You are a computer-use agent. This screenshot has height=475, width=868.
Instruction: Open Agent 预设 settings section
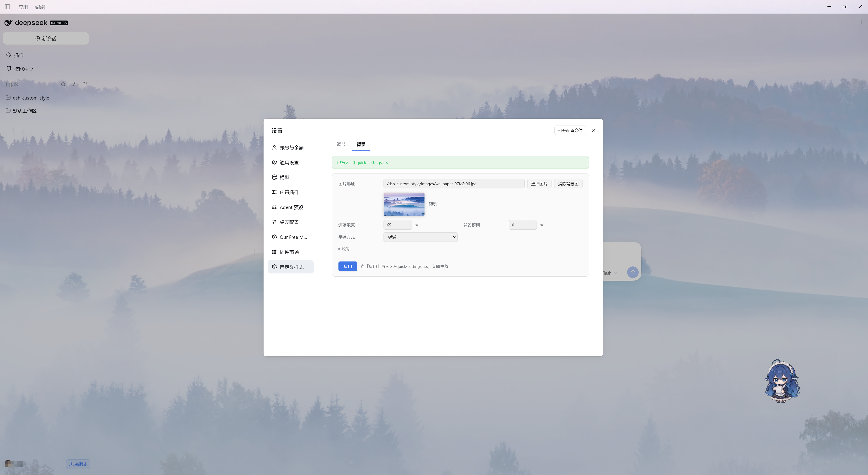coord(290,207)
